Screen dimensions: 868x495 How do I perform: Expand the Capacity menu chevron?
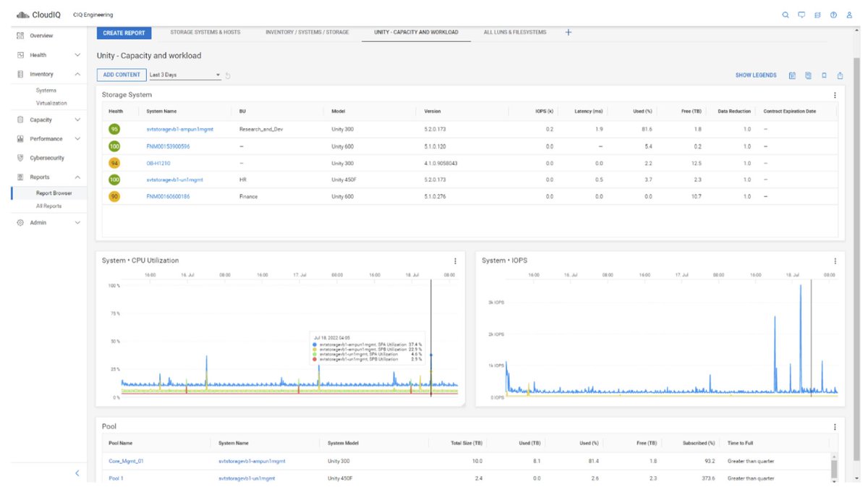77,120
